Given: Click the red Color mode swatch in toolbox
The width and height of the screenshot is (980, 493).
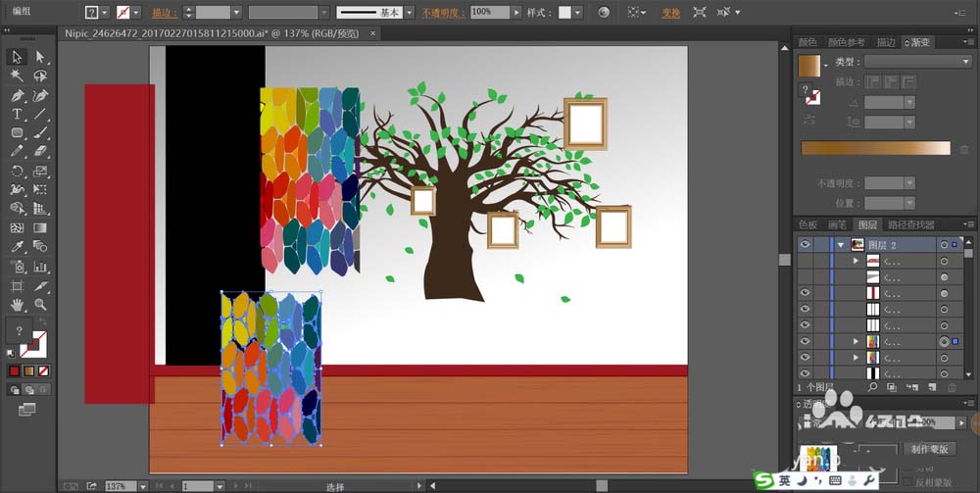Looking at the screenshot, I should tap(14, 371).
